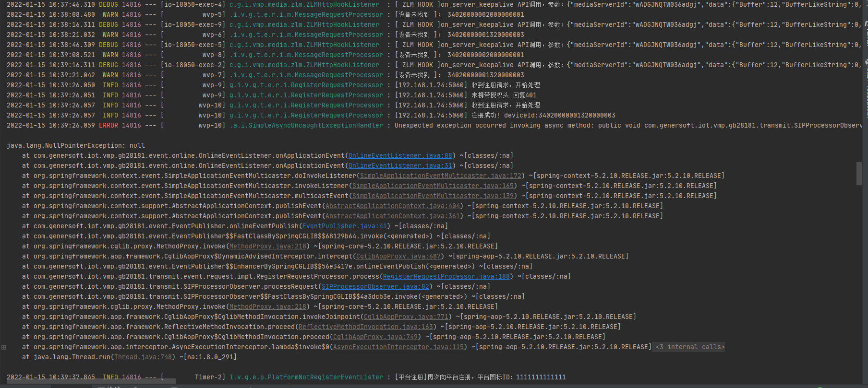Click the DEBUG label at 10:37:46.310
The height and width of the screenshot is (388, 868).
point(108,4)
